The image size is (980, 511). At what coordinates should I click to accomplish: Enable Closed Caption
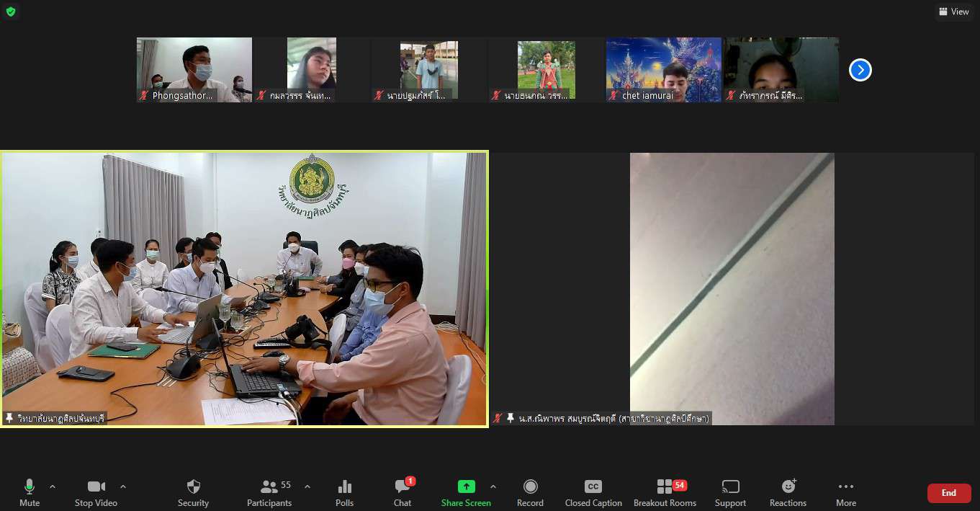(593, 492)
